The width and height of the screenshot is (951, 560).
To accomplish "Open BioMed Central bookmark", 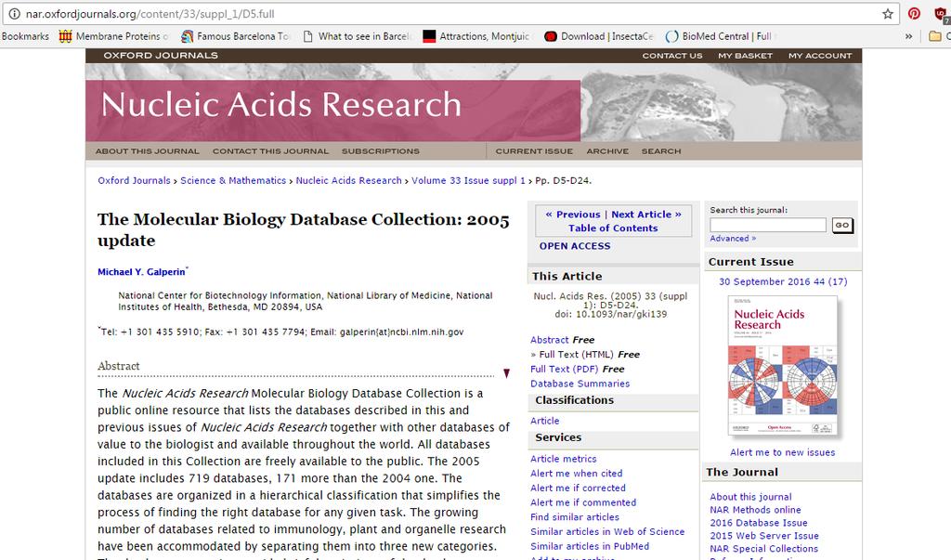I will click(x=720, y=36).
